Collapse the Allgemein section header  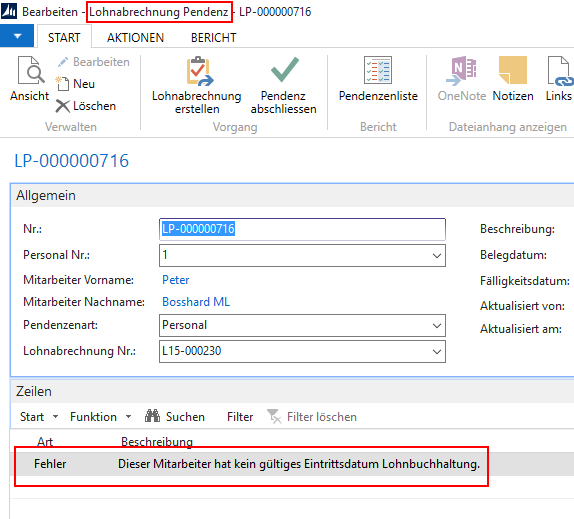pos(292,195)
